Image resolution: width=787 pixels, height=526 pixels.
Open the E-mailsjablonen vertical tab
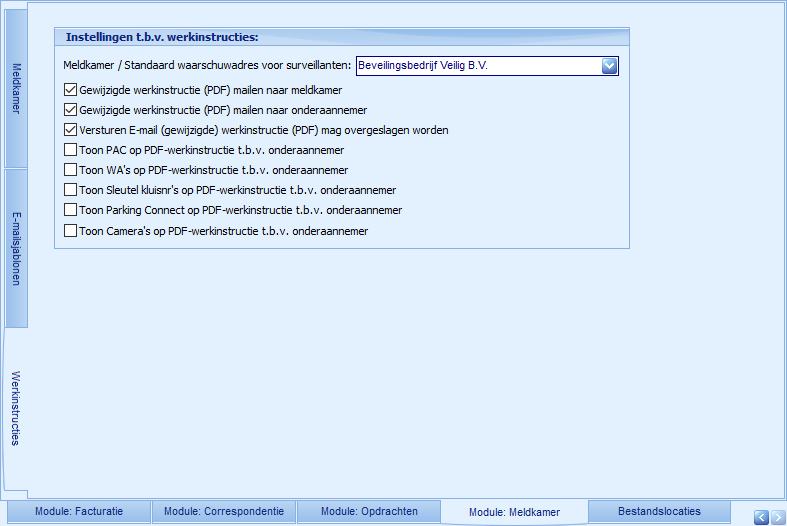16,249
